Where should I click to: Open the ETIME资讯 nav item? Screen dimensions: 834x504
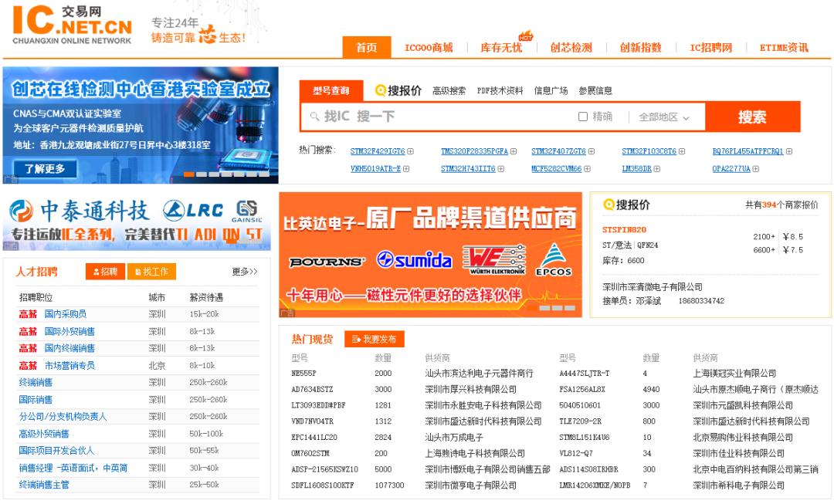coord(784,48)
